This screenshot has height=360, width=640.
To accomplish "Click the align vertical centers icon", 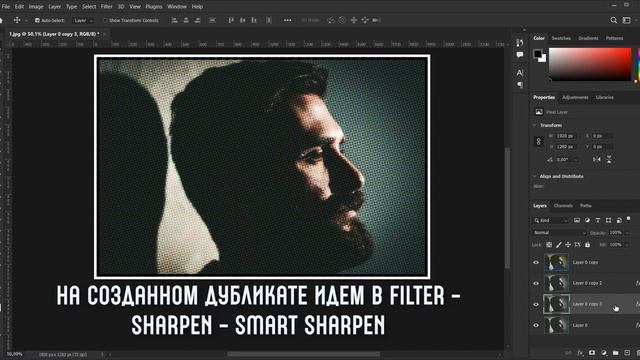I will pos(242,20).
